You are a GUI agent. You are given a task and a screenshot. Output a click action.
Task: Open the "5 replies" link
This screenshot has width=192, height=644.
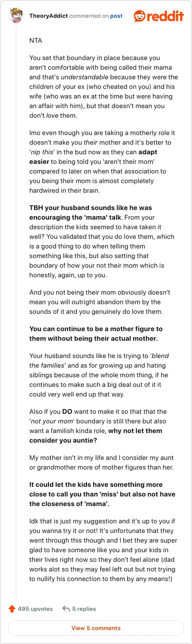click(x=84, y=608)
